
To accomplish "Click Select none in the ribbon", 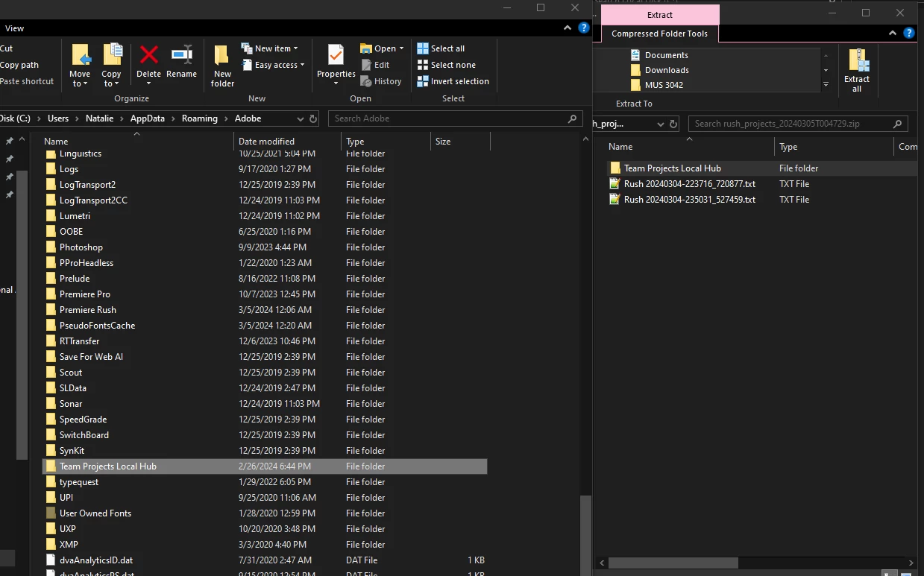I will [446, 65].
